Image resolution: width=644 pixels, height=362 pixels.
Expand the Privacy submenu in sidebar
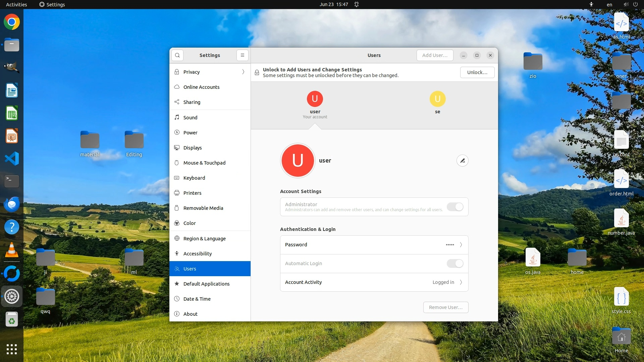point(243,72)
